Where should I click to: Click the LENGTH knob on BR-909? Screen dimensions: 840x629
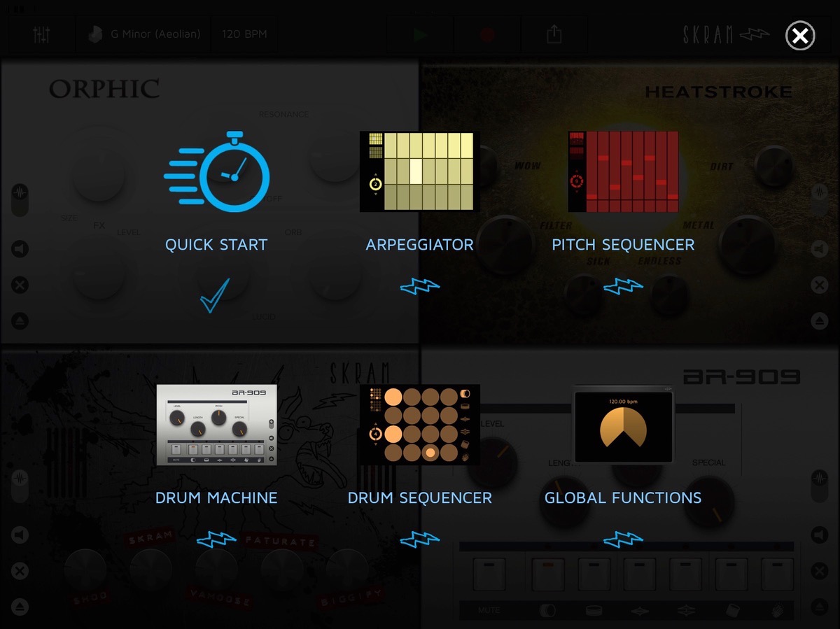pos(566,501)
